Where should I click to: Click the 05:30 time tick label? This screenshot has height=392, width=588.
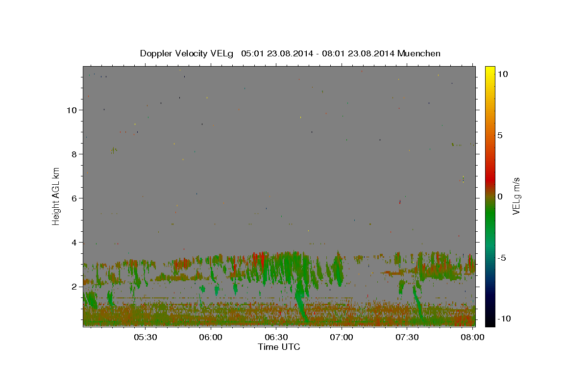[146, 337]
